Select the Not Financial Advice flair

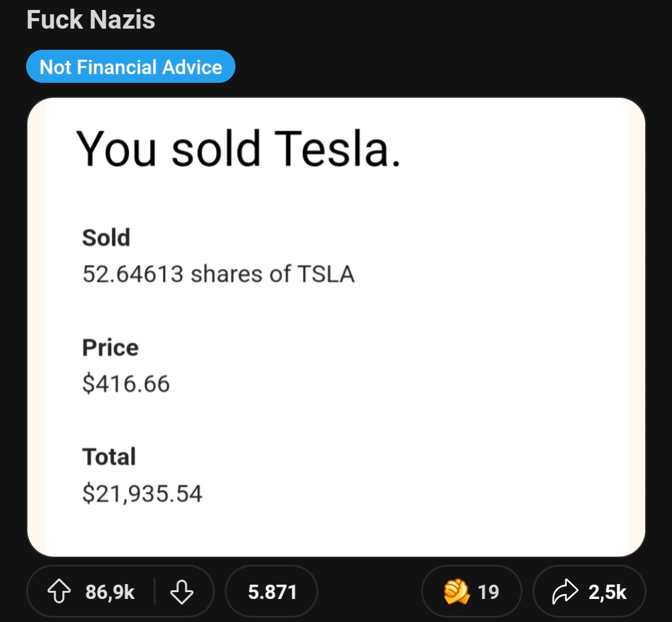[131, 67]
